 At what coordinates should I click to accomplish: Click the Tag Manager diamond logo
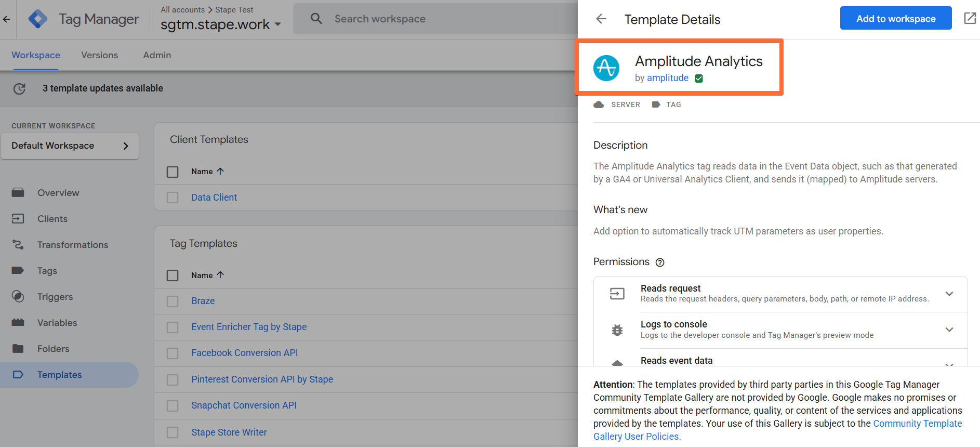(37, 19)
